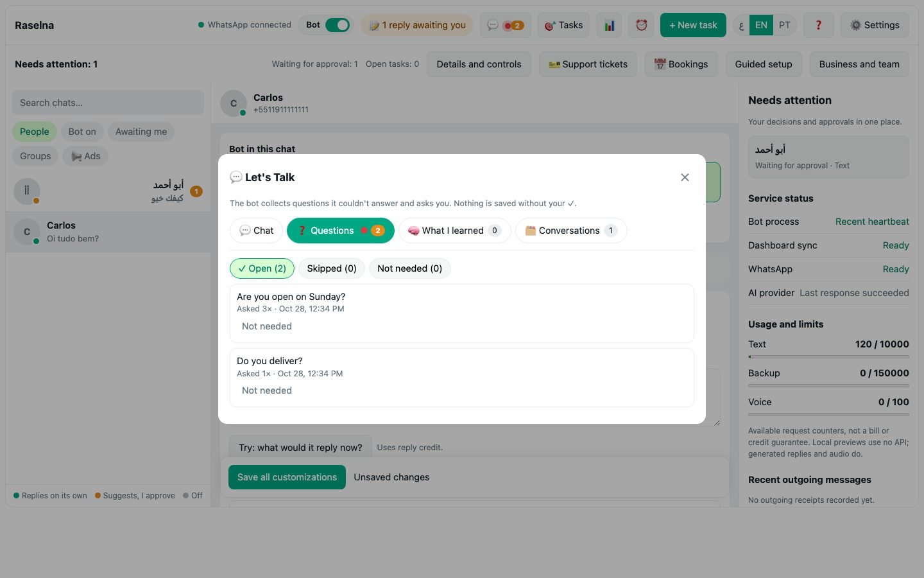924x578 pixels.
Task: Filter chats by Groups
Action: [x=35, y=156]
